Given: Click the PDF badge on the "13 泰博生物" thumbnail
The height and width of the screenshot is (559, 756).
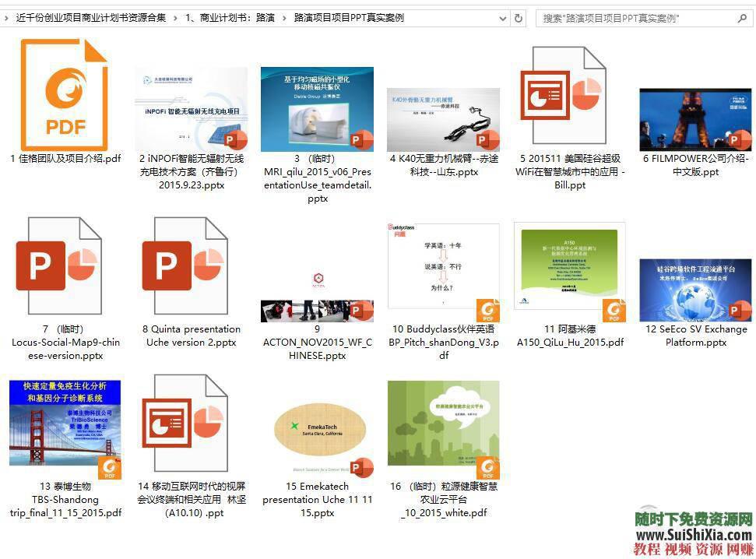Looking at the screenshot, I should coord(111,467).
